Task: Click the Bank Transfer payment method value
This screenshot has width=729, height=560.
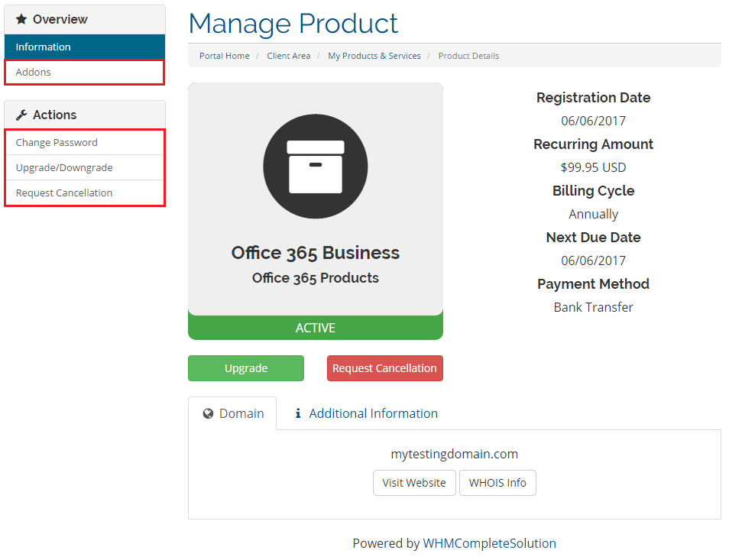Action: [x=593, y=307]
